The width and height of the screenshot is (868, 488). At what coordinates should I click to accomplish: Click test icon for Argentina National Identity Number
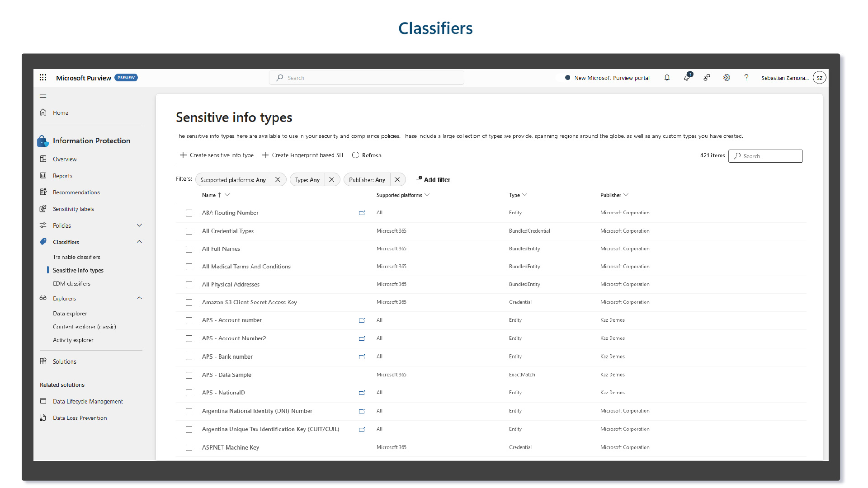(362, 411)
